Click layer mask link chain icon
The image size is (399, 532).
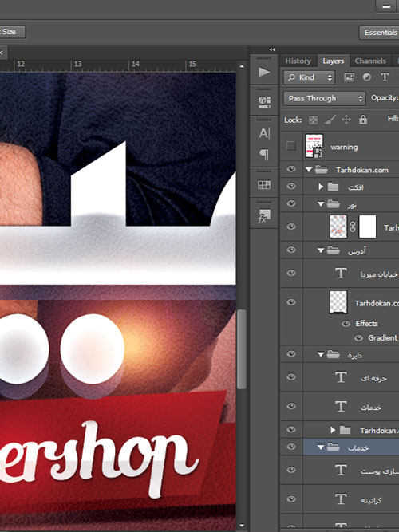coord(353,227)
